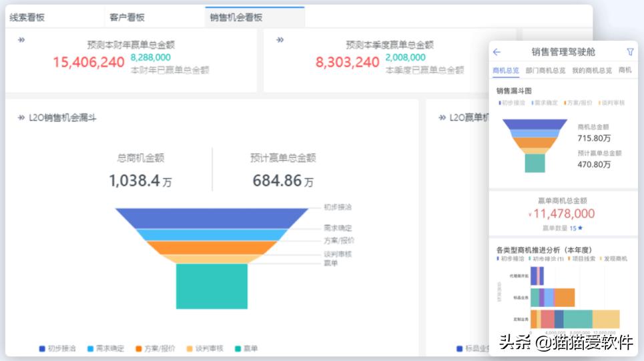Toggle 赢单 in the L2O funnel bottom legend
644x361 pixels.
[x=246, y=349]
